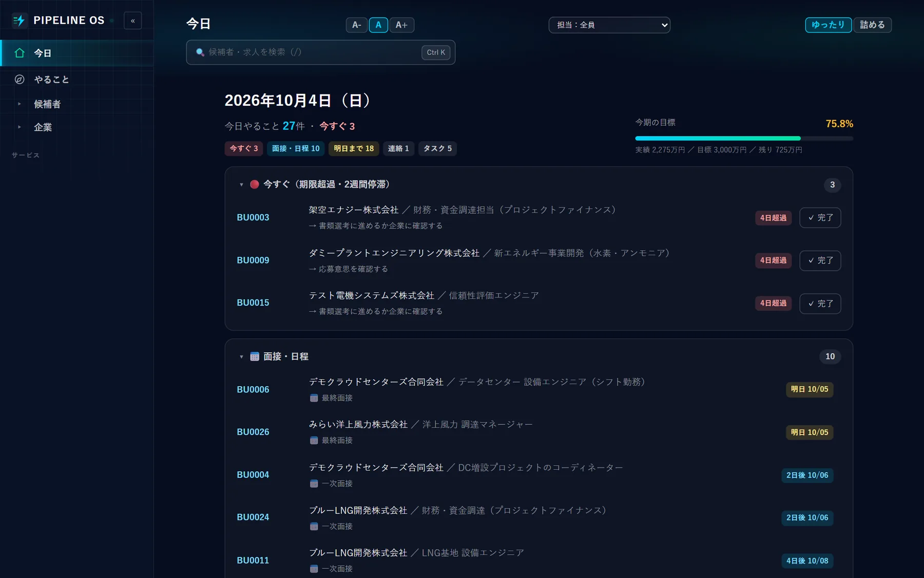Click the home icon next to 今日
Screen dimensions: 924x578
tap(20, 53)
